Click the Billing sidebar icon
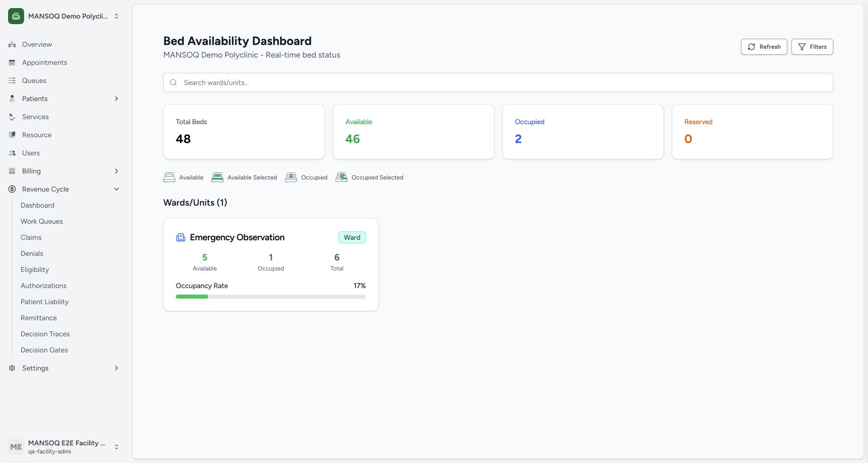The width and height of the screenshot is (868, 463). click(x=12, y=171)
